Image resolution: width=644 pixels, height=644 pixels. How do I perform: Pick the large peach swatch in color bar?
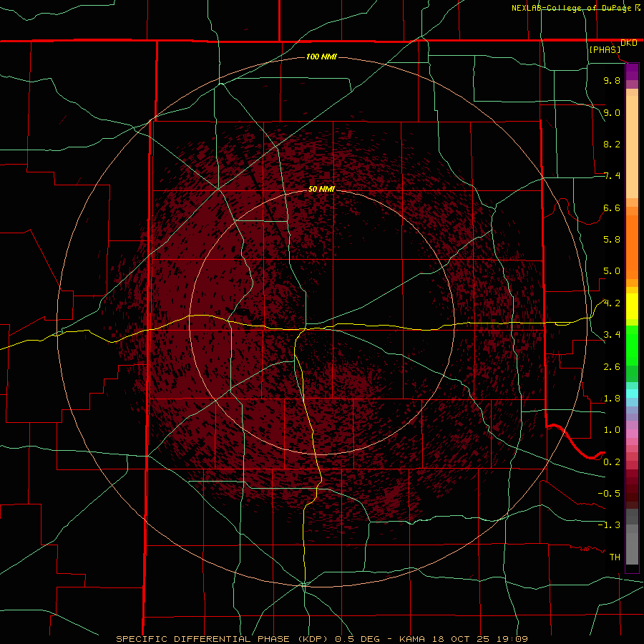tap(632, 147)
